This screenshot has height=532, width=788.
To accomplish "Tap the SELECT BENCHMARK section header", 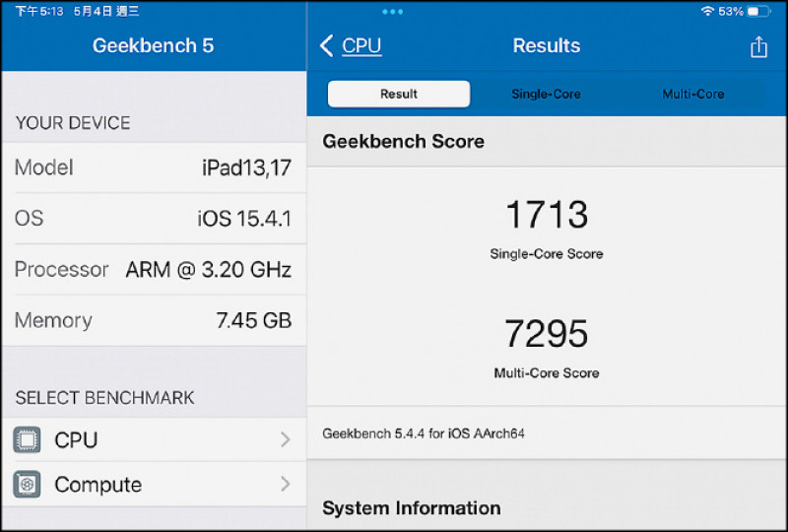I will pos(104,398).
